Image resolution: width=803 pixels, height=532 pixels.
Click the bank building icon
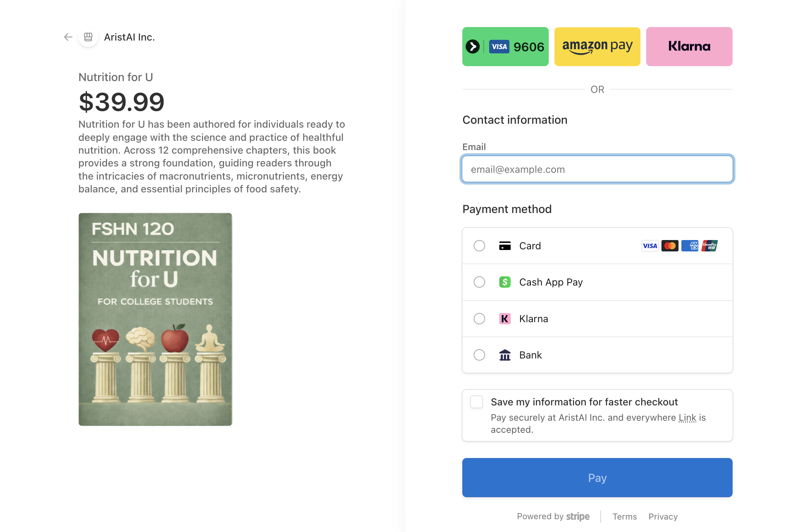505,355
